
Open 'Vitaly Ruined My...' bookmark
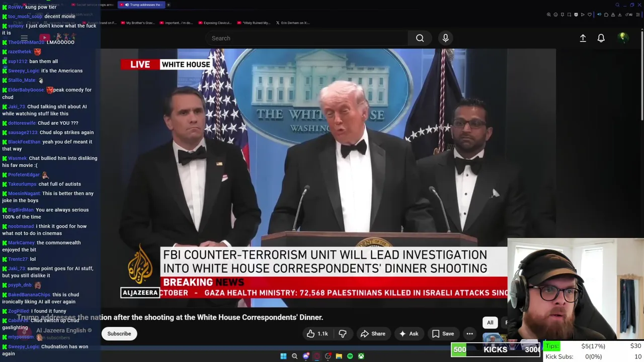[x=254, y=23]
